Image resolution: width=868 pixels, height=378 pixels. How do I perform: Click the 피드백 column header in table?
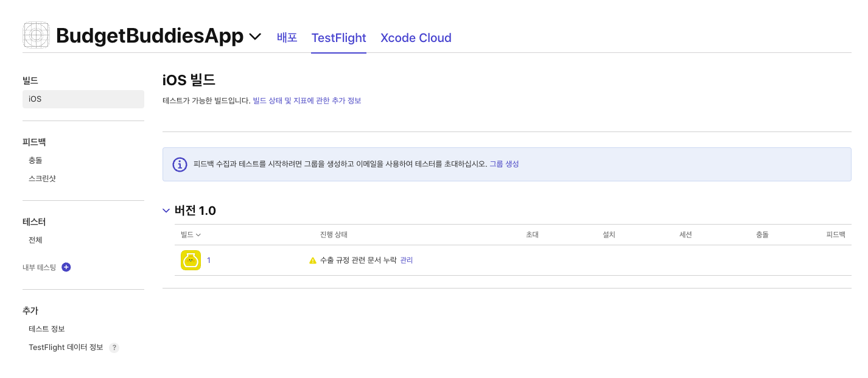836,234
